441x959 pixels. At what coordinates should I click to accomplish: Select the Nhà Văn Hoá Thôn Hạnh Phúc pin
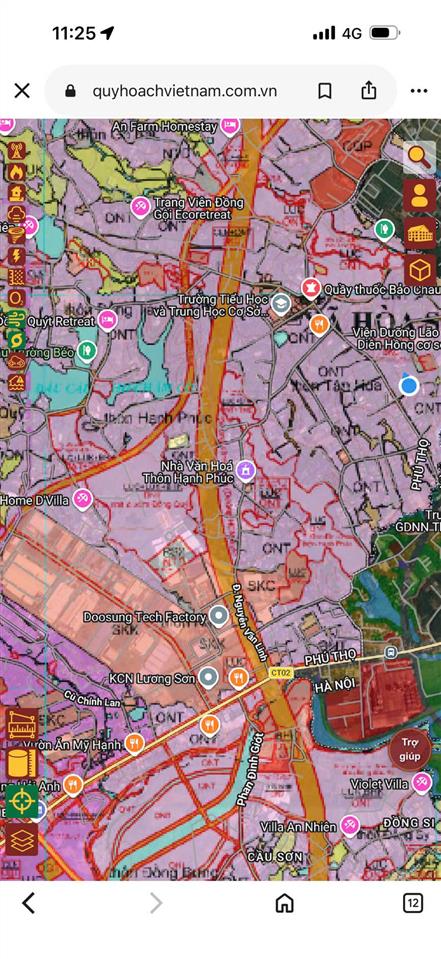[245, 471]
